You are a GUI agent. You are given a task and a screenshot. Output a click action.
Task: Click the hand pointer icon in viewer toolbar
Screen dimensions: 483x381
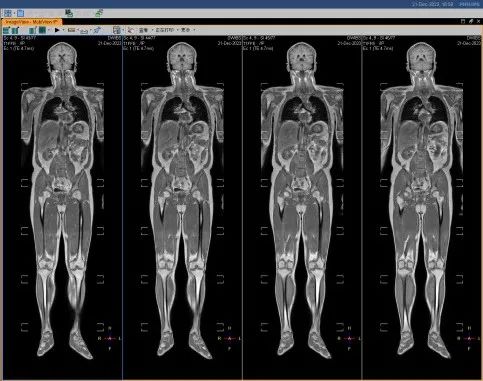pyautogui.click(x=131, y=30)
